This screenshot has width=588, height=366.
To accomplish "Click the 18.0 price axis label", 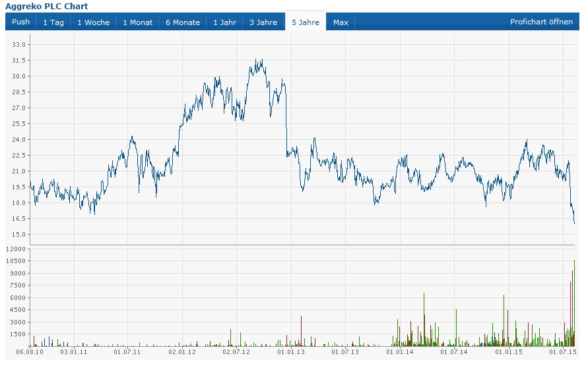I will pos(18,203).
